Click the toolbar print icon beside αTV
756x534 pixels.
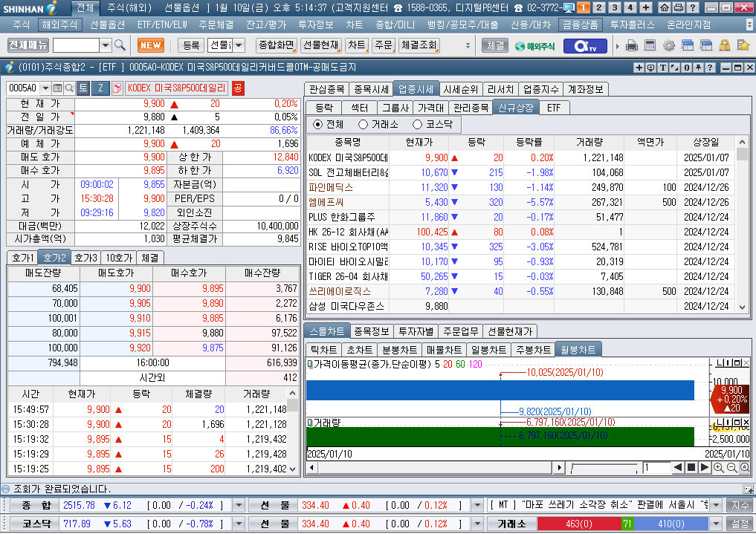point(632,46)
